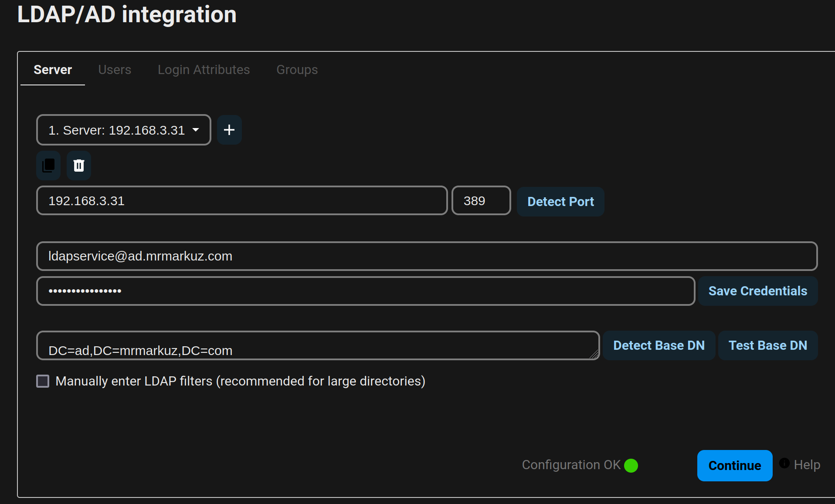The image size is (835, 504).
Task: Go to the Groups tab
Action: click(x=297, y=70)
